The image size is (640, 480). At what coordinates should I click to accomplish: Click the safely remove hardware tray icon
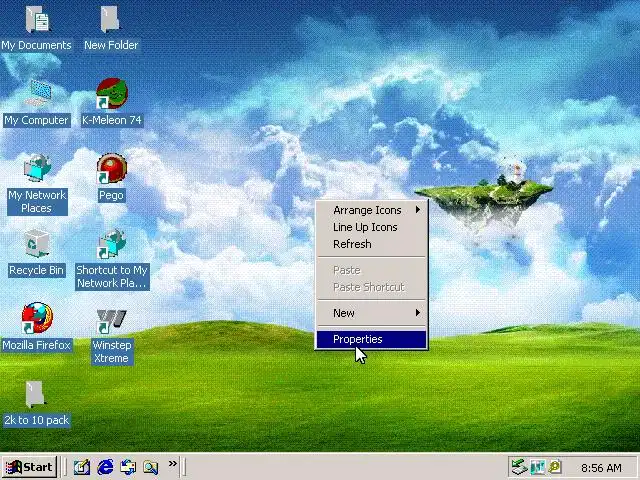tap(520, 467)
